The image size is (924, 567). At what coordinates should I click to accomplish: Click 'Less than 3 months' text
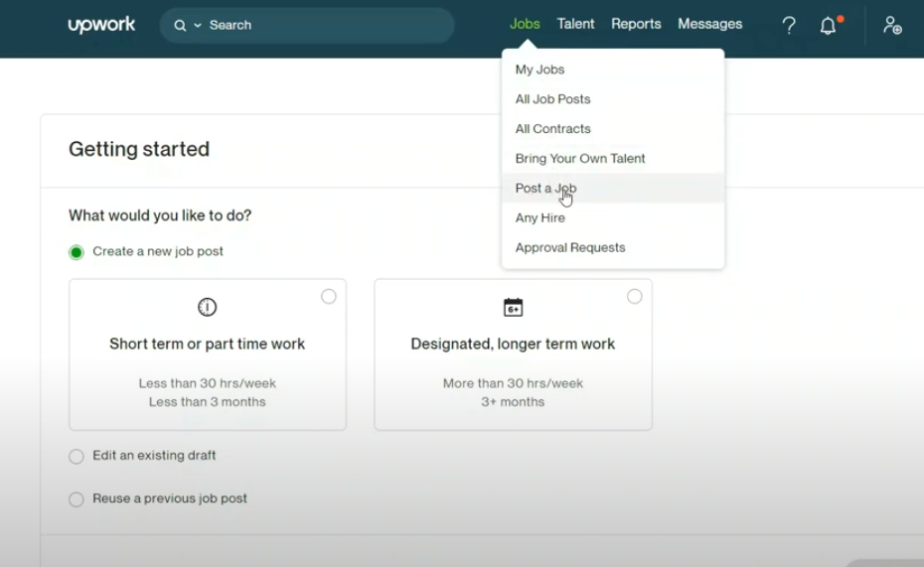[208, 401]
